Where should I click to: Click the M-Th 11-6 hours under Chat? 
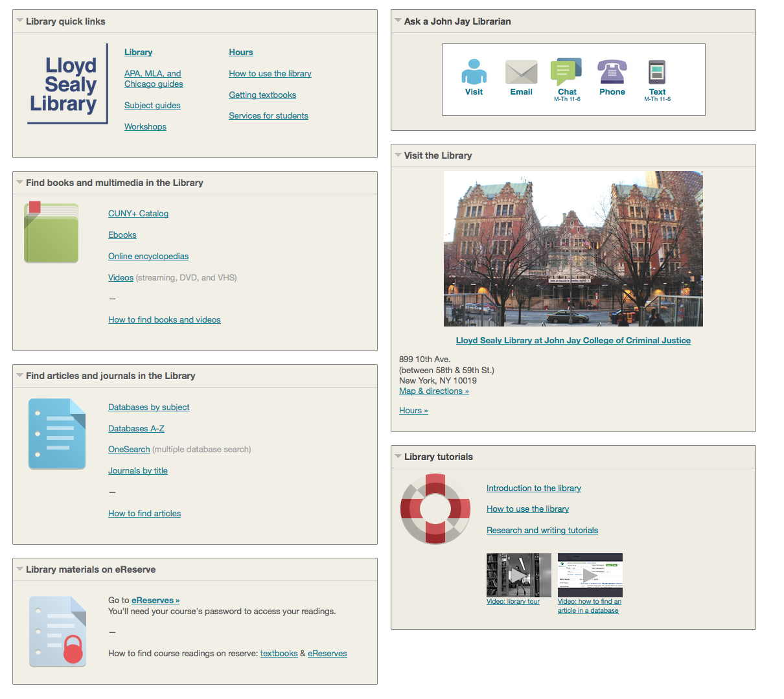[567, 99]
